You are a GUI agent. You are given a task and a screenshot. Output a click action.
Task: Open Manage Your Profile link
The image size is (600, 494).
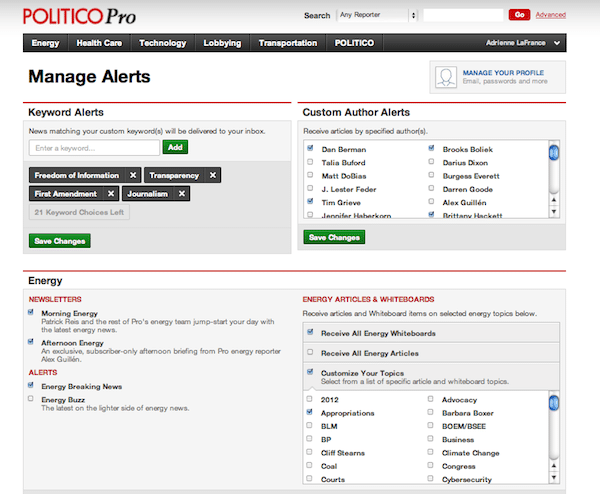click(503, 73)
